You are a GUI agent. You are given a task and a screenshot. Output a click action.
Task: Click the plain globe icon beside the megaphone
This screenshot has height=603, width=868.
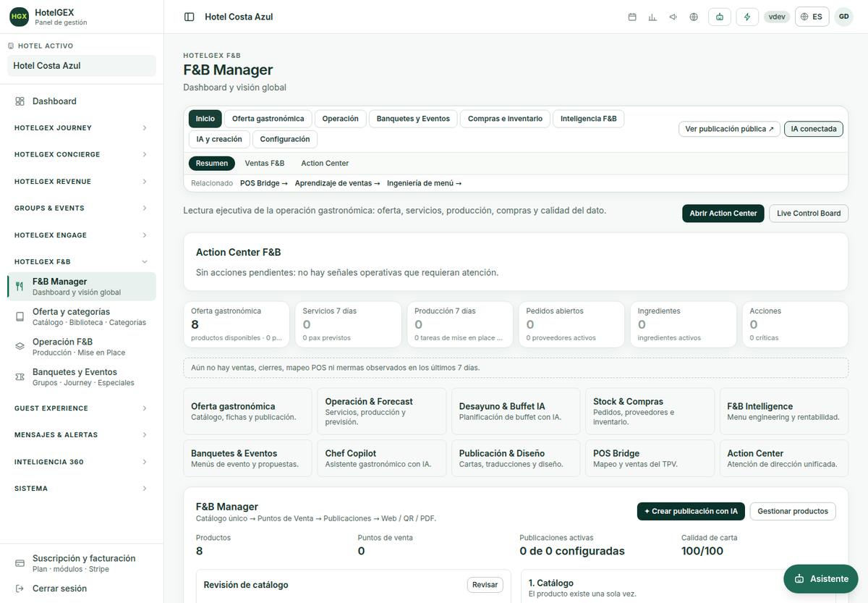[694, 17]
